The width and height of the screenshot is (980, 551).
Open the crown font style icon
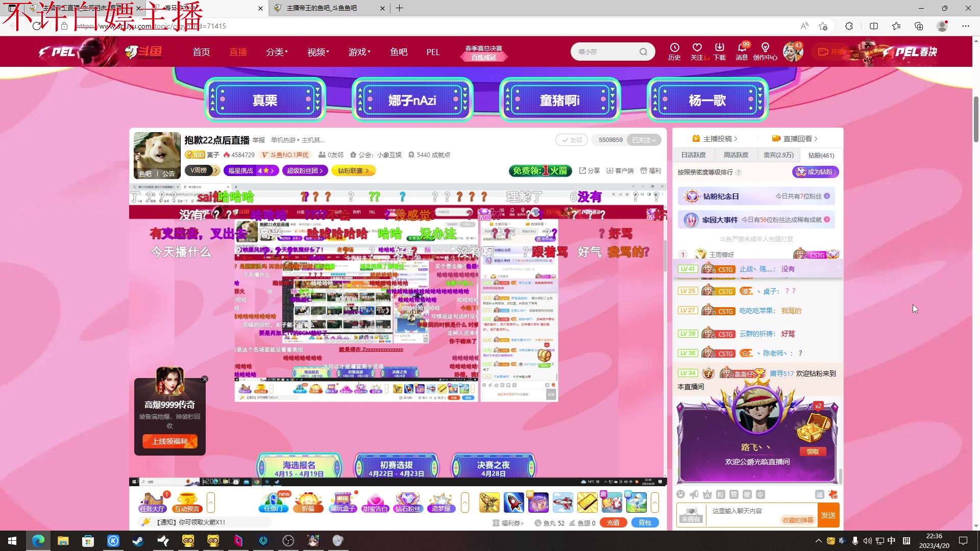pyautogui.click(x=707, y=494)
